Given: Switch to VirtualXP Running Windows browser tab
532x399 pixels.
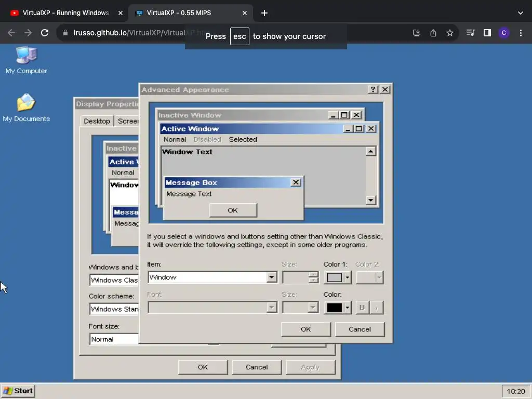Looking at the screenshot, I should 66,13.
